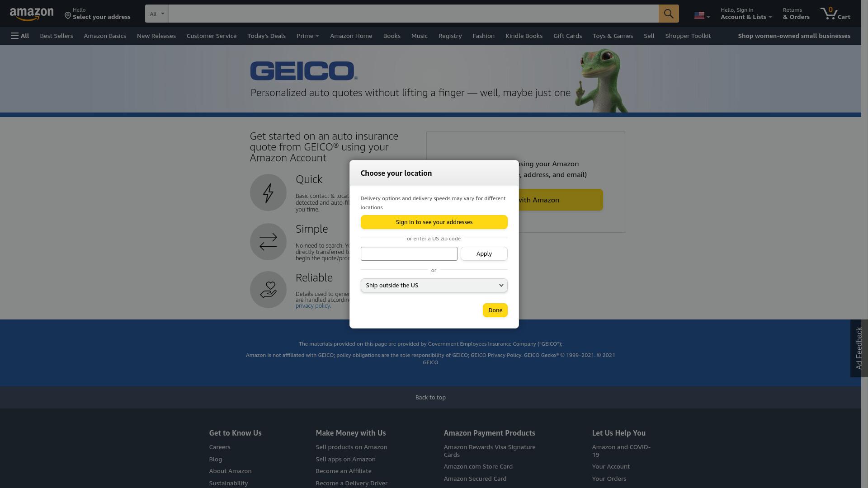The height and width of the screenshot is (488, 868).
Task: Click the yellow Amazon login button
Action: tap(561, 200)
